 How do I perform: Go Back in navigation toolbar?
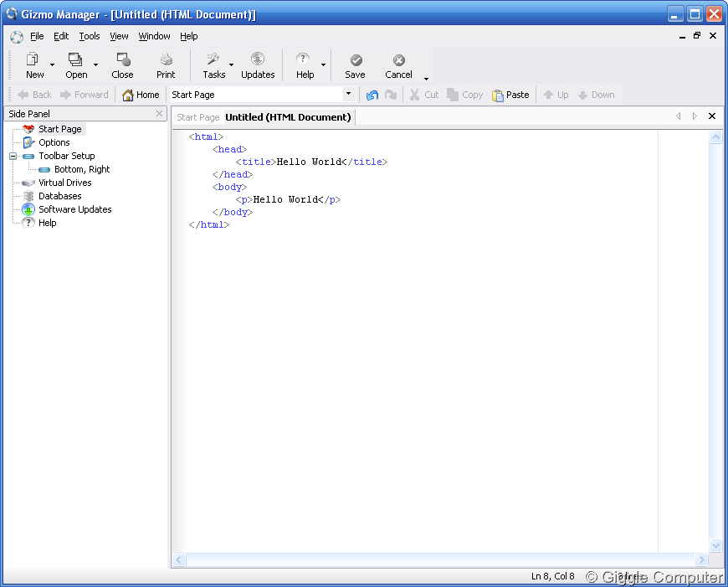pos(35,95)
